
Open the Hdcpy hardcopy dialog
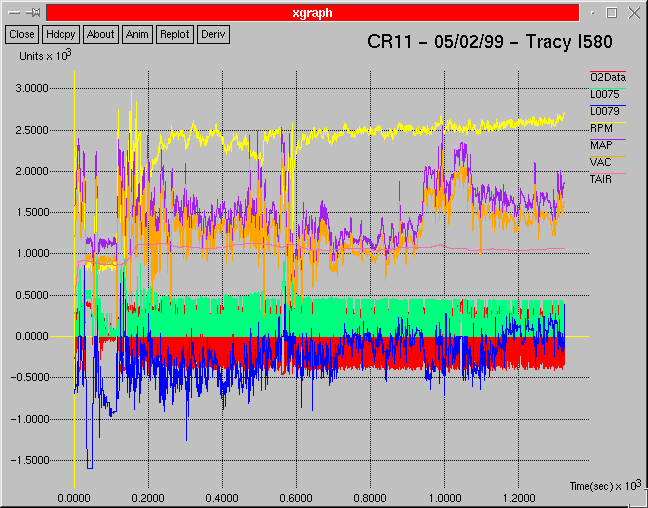[61, 34]
